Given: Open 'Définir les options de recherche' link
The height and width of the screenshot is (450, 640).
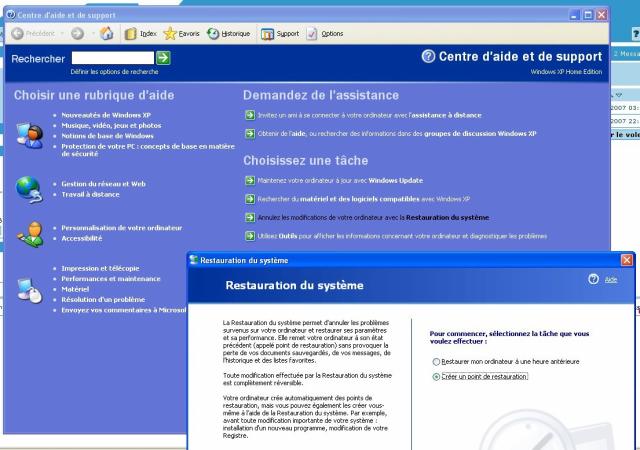Looking at the screenshot, I should [114, 72].
